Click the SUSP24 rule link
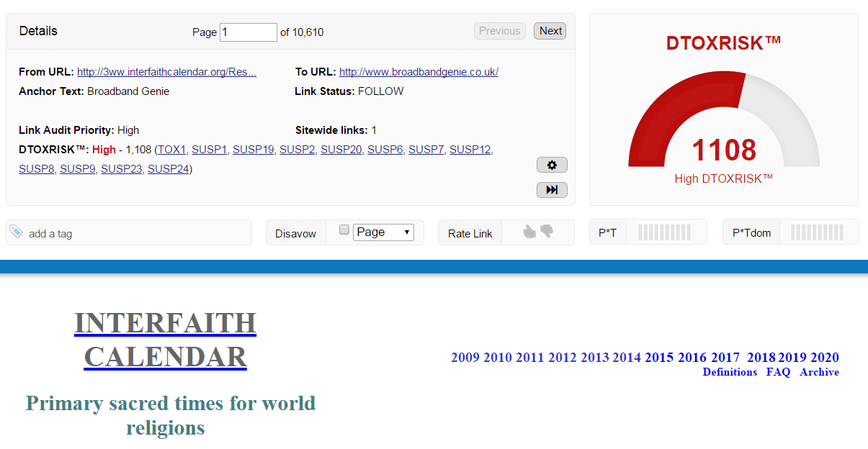The image size is (868, 449). click(168, 169)
